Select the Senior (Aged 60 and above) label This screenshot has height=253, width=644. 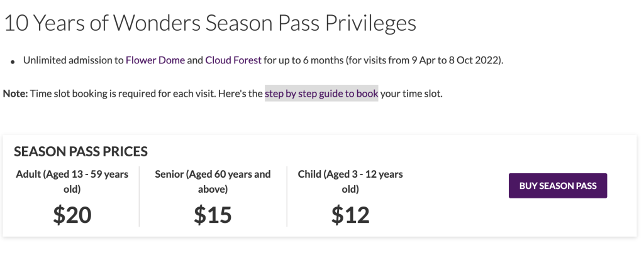tap(213, 181)
